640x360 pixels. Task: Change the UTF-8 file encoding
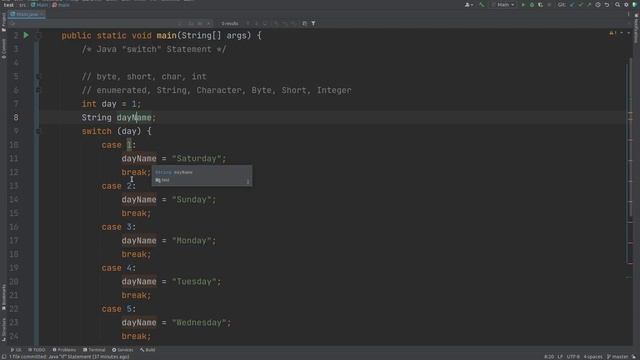pos(573,357)
